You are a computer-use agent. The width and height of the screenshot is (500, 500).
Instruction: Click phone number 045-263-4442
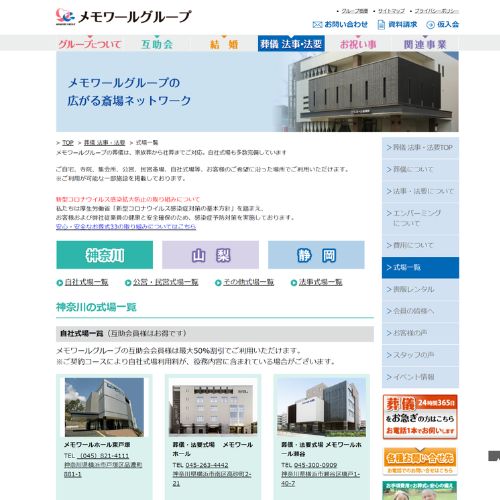tap(207, 465)
